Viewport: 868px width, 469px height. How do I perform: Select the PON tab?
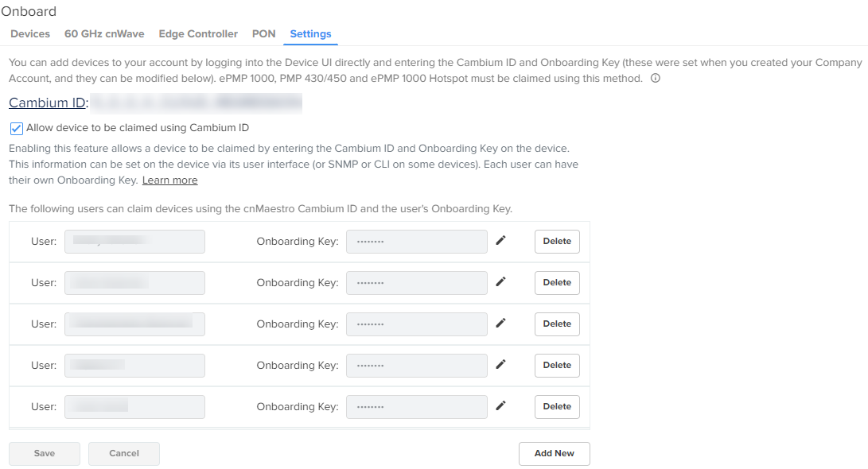tap(263, 34)
